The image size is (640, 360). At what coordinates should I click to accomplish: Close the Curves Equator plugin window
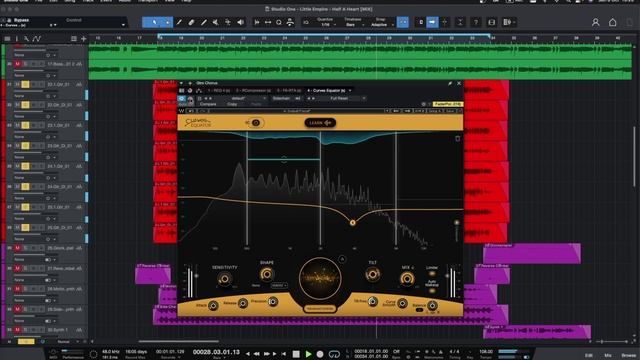tap(459, 83)
